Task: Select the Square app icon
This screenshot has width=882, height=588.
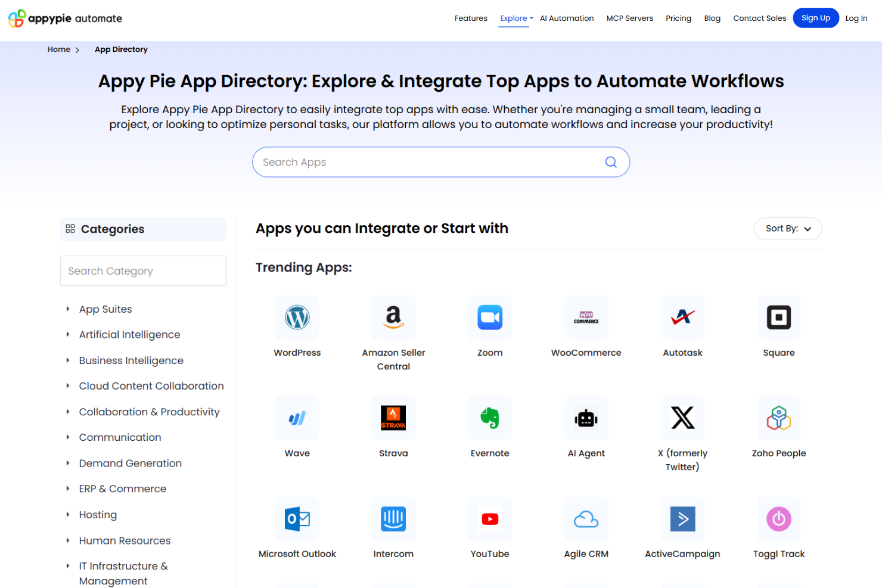Action: [779, 318]
